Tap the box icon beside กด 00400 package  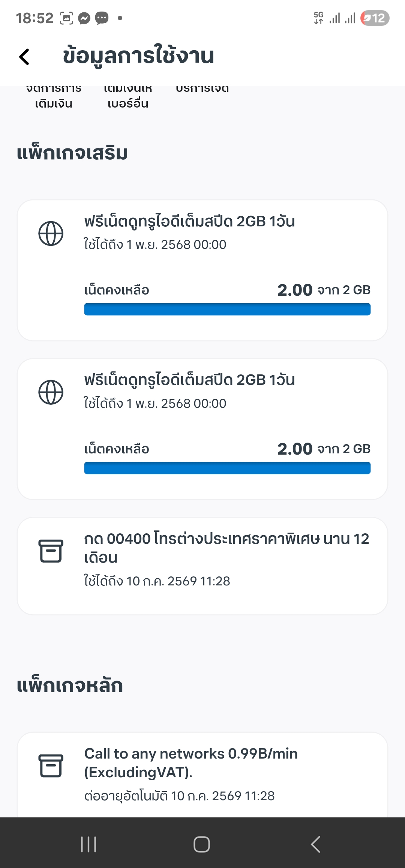pyautogui.click(x=51, y=551)
